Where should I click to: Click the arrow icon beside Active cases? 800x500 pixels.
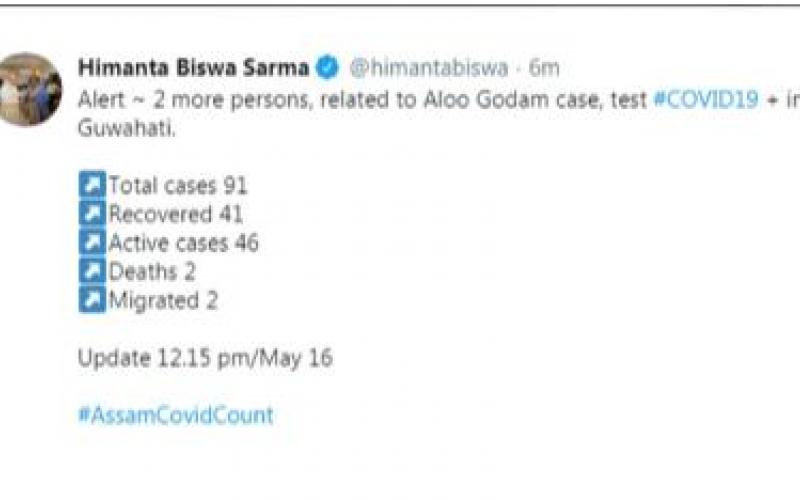coord(92,242)
